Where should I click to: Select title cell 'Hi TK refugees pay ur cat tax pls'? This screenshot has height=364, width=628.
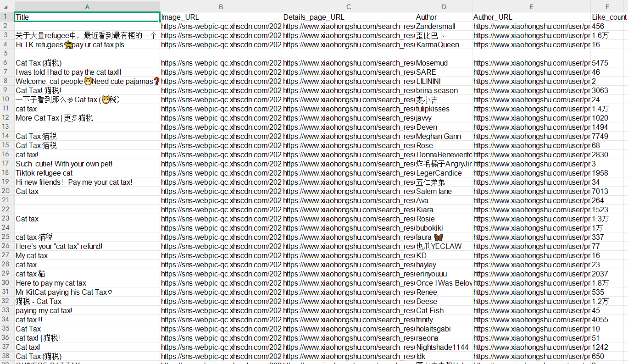point(87,44)
